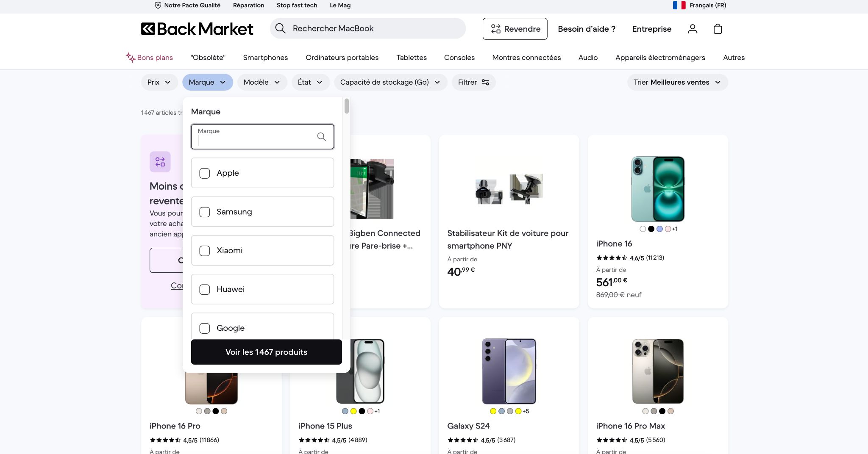Screen dimensions: 868x454
Task: Open the Réparation link
Action: pyautogui.click(x=248, y=6)
